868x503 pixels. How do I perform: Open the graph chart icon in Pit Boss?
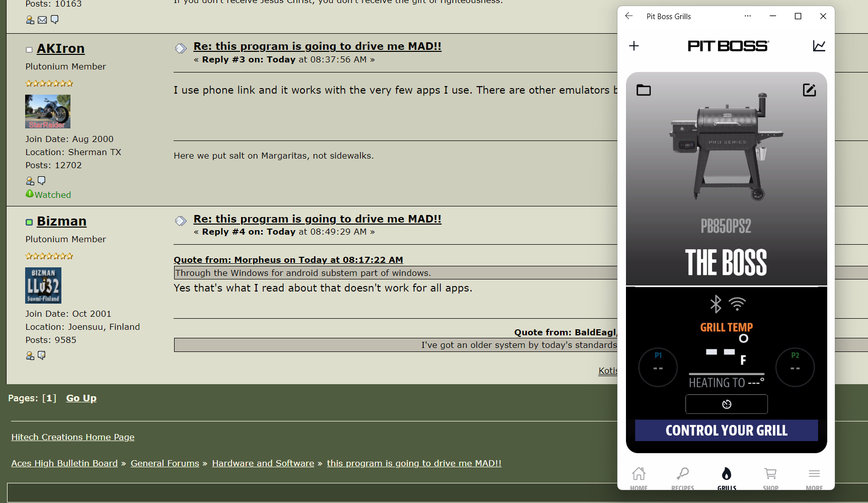819,46
